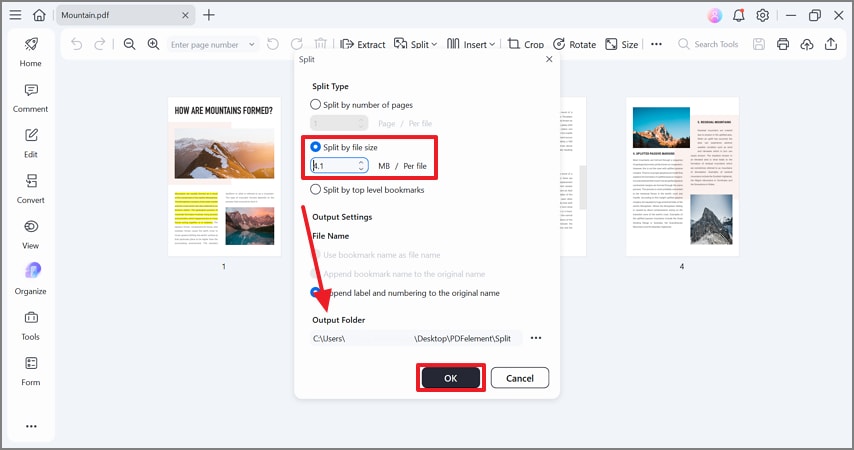Open Comment in the sidebar
This screenshot has width=854, height=450.
point(30,98)
